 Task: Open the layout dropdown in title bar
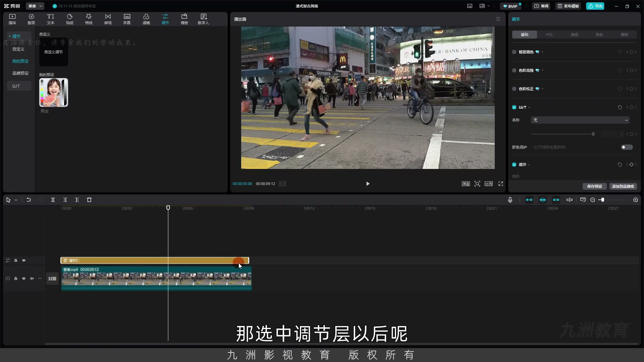485,6
